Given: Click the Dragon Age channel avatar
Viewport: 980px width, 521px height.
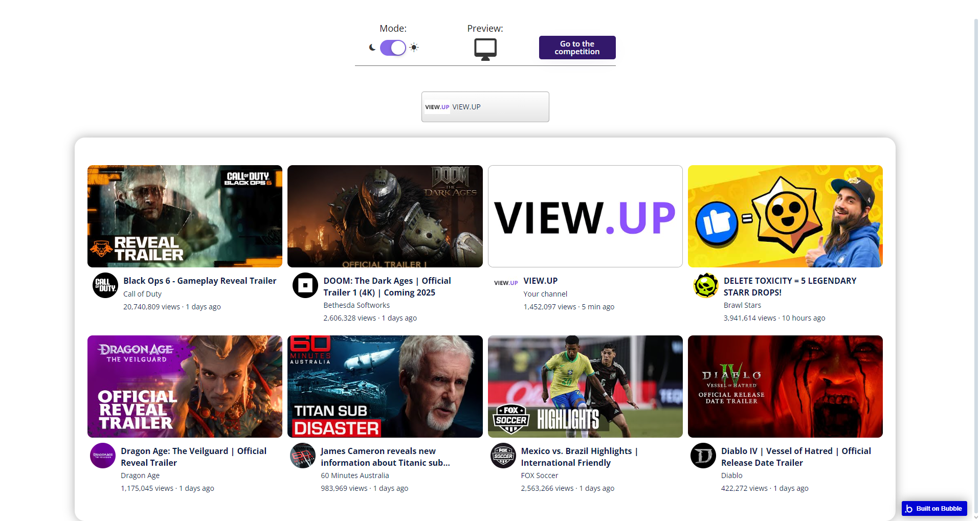Looking at the screenshot, I should (x=103, y=456).
